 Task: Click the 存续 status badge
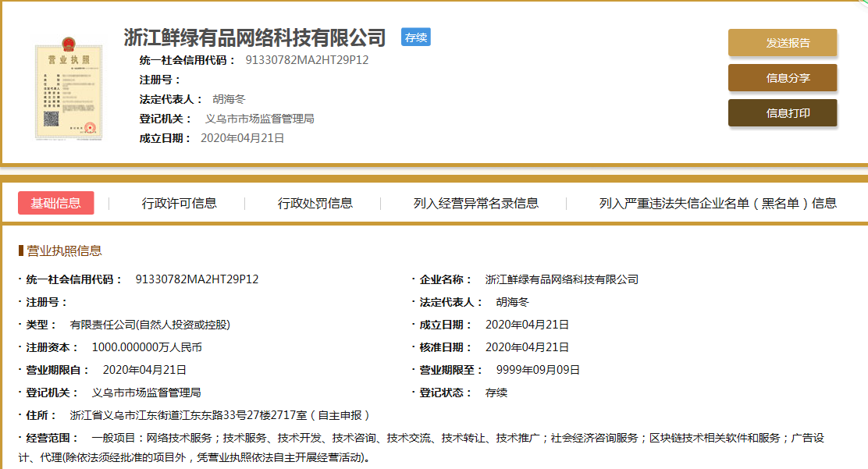[415, 37]
